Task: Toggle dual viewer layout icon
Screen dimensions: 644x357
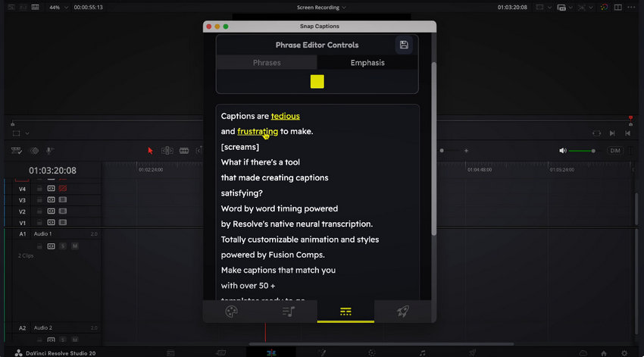Action: (x=617, y=8)
